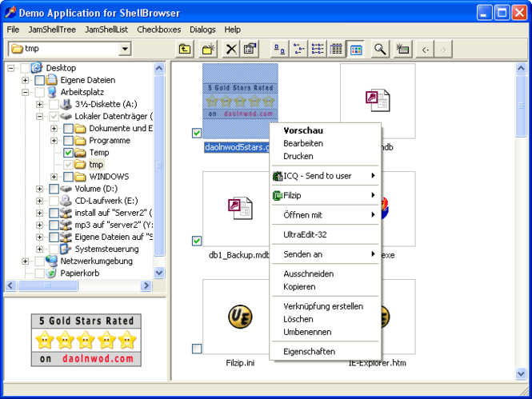Click the CD-Laufwerk (E:) disc icon
The width and height of the screenshot is (532, 399).
tap(66, 201)
